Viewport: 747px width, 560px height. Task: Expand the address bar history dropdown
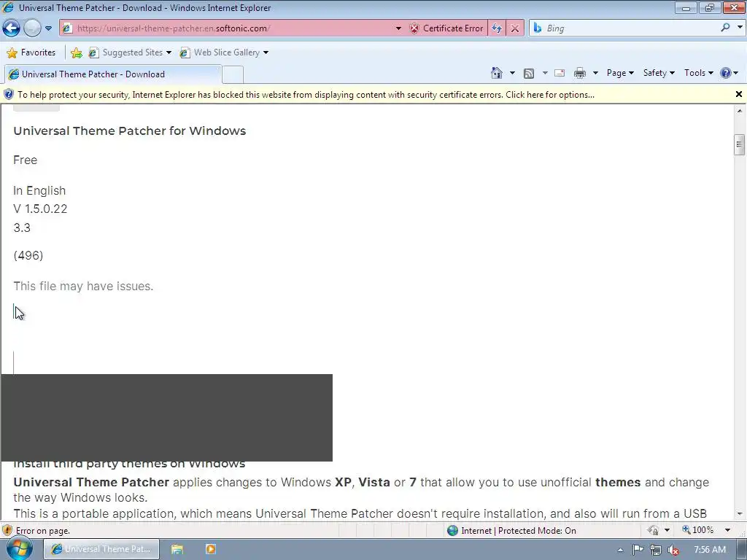[398, 28]
